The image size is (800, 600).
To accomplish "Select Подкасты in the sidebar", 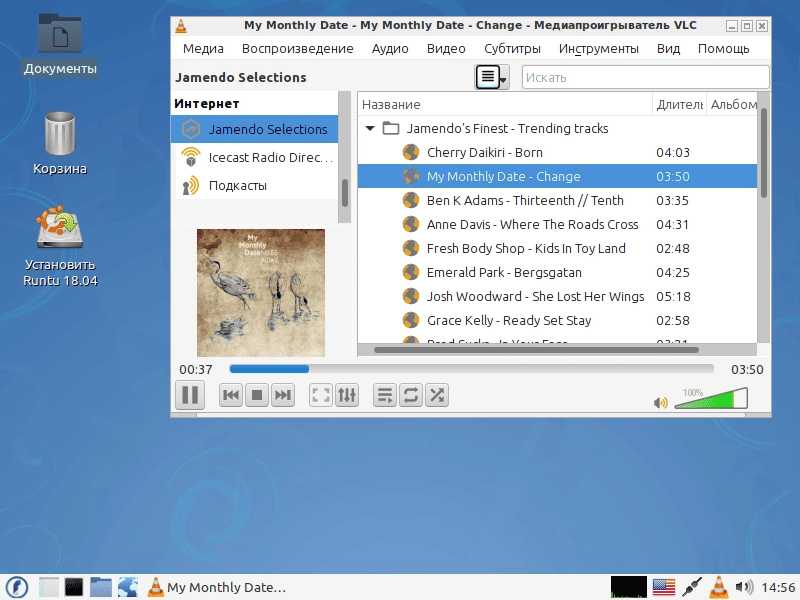I will (255, 185).
